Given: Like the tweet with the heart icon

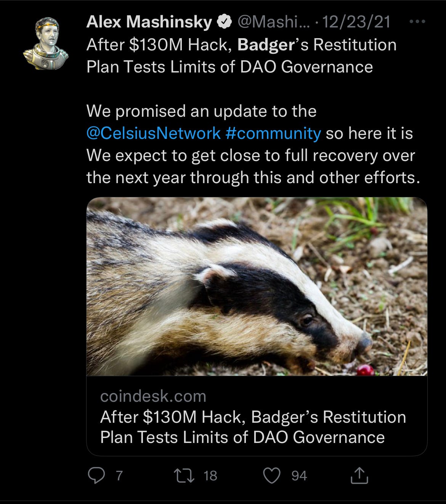Looking at the screenshot, I should coord(272,476).
